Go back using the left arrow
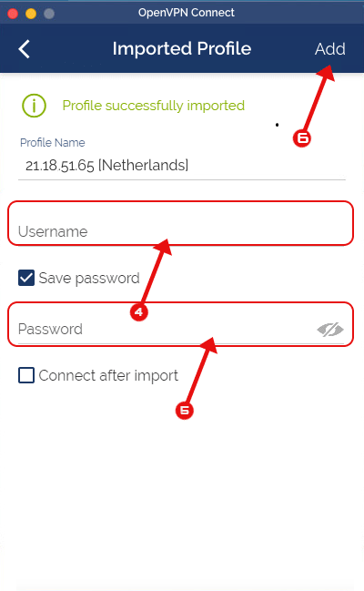364x591 pixels. 25,49
